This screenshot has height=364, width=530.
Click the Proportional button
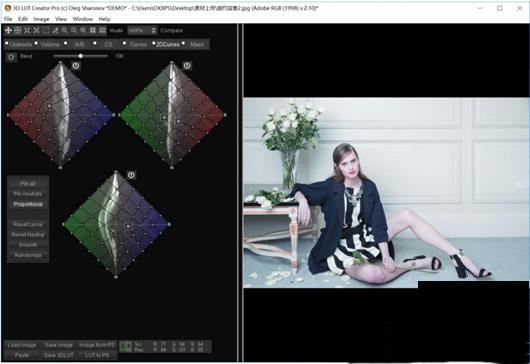(x=28, y=204)
